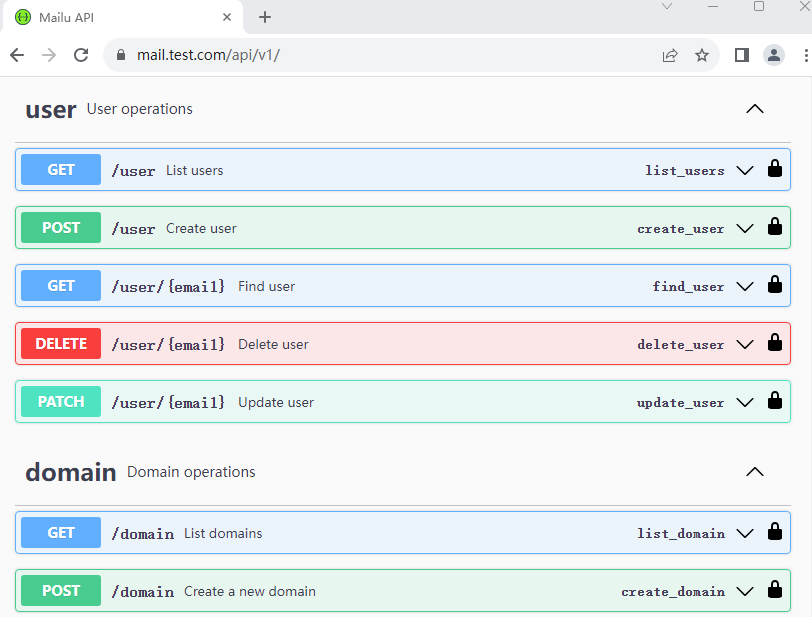Collapse the user operations section
Screen dimensions: 812x617
coord(755,109)
